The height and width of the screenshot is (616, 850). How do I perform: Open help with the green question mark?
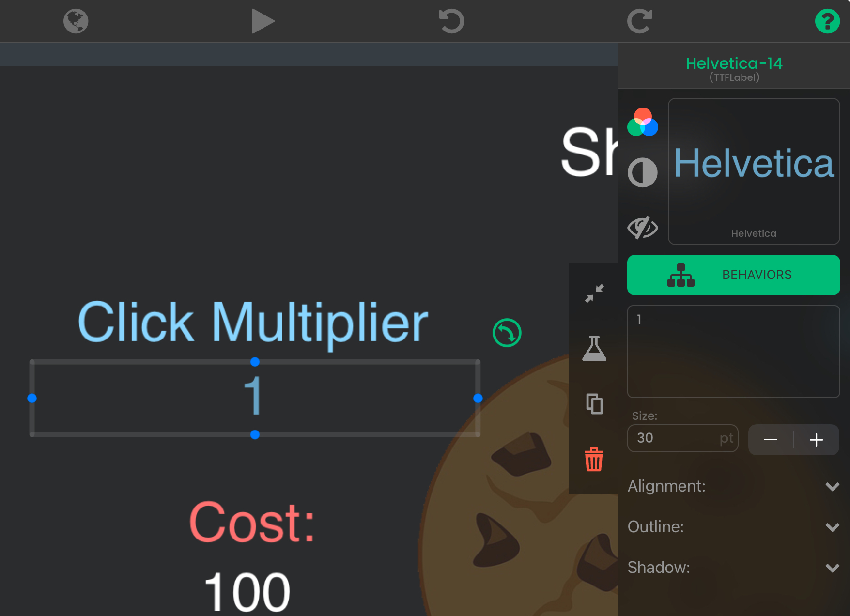(x=827, y=21)
